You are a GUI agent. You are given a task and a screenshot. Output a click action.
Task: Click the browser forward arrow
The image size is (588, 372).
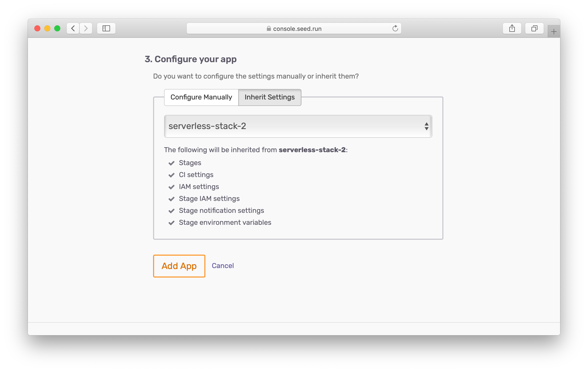coord(86,28)
